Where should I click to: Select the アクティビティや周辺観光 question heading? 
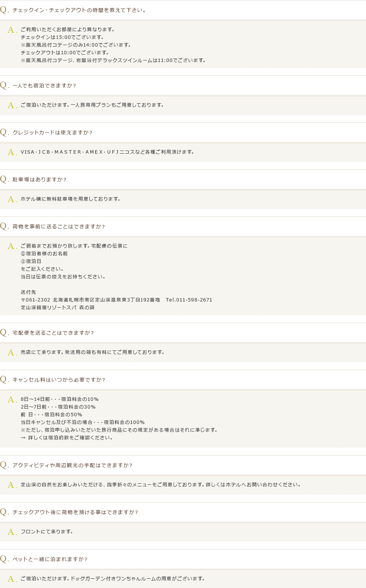(x=72, y=465)
